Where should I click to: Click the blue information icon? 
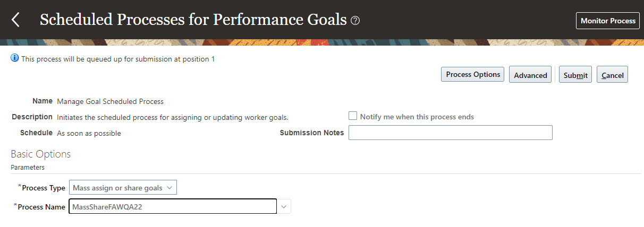pos(15,58)
